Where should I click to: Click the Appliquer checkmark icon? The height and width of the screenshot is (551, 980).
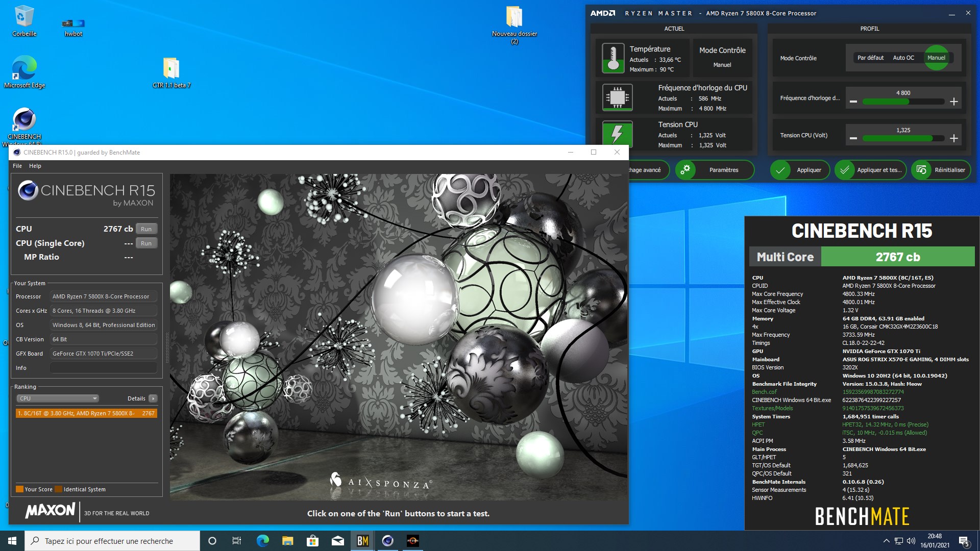[x=780, y=170]
